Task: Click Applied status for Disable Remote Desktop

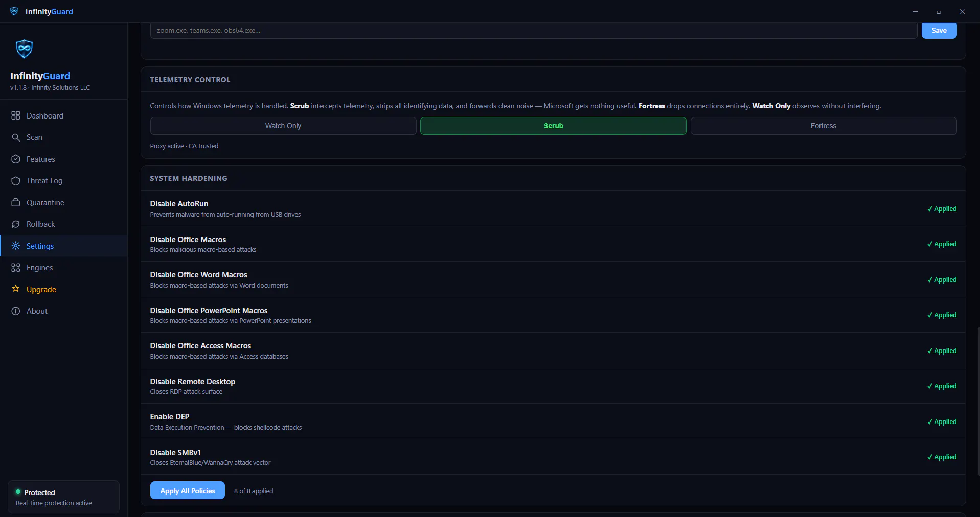Action: [x=942, y=386]
